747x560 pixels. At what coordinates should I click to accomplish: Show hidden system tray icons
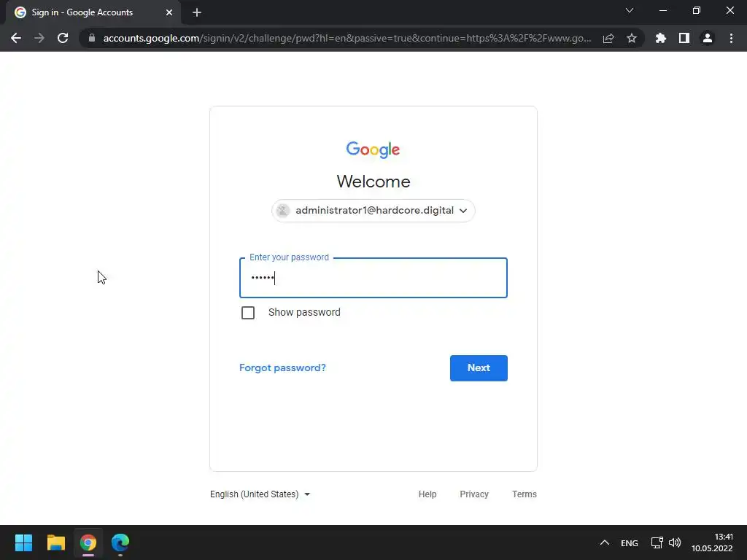click(x=605, y=542)
